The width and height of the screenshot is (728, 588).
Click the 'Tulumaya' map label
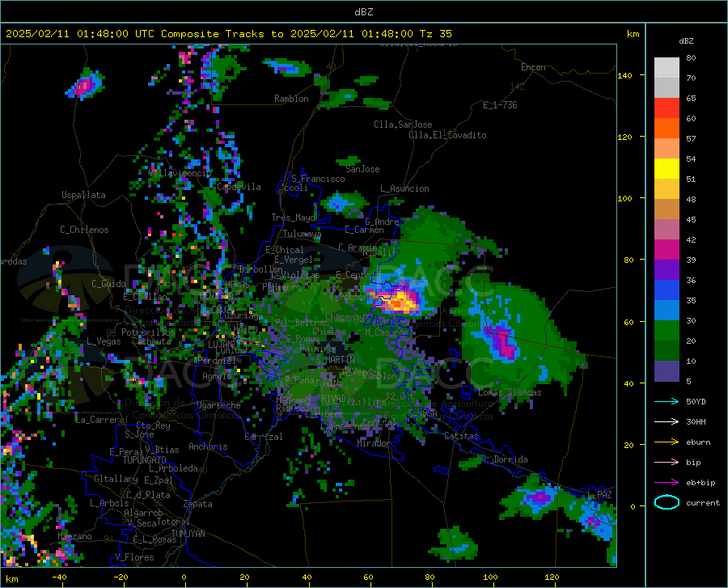(302, 234)
